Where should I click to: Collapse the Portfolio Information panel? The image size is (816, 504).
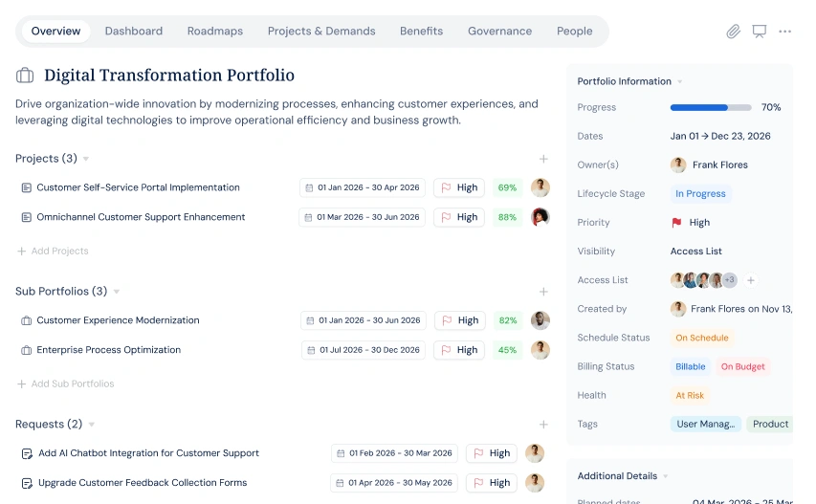point(679,82)
